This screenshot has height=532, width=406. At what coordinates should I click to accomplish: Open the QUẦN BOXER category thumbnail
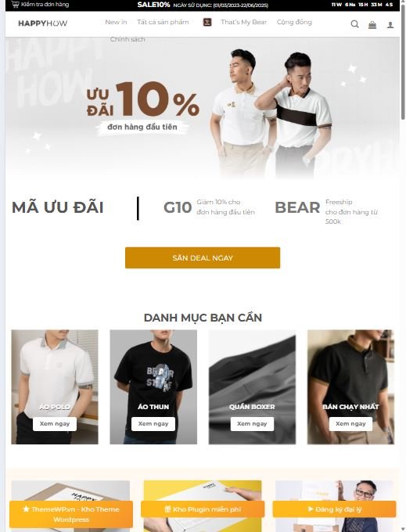[252, 386]
